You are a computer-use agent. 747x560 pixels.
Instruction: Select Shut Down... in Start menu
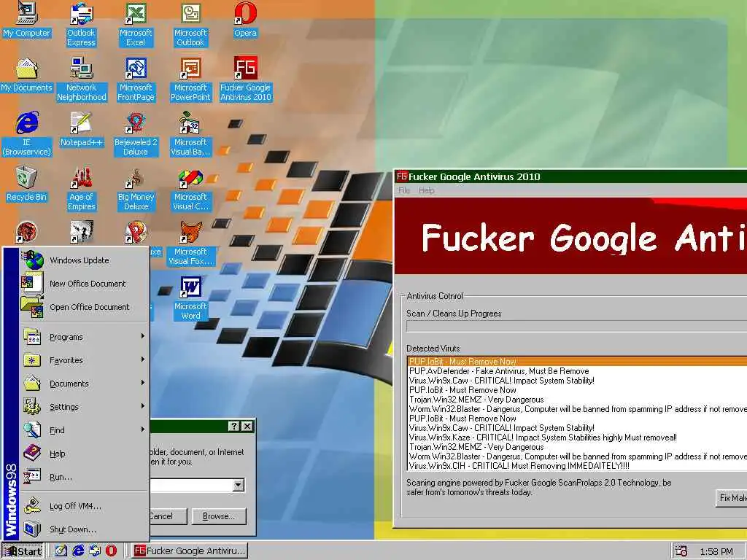[x=85, y=529]
